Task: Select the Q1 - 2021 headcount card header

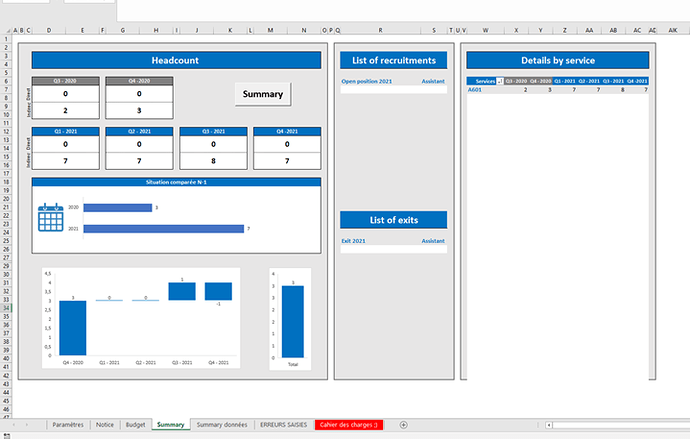Action: [65, 132]
